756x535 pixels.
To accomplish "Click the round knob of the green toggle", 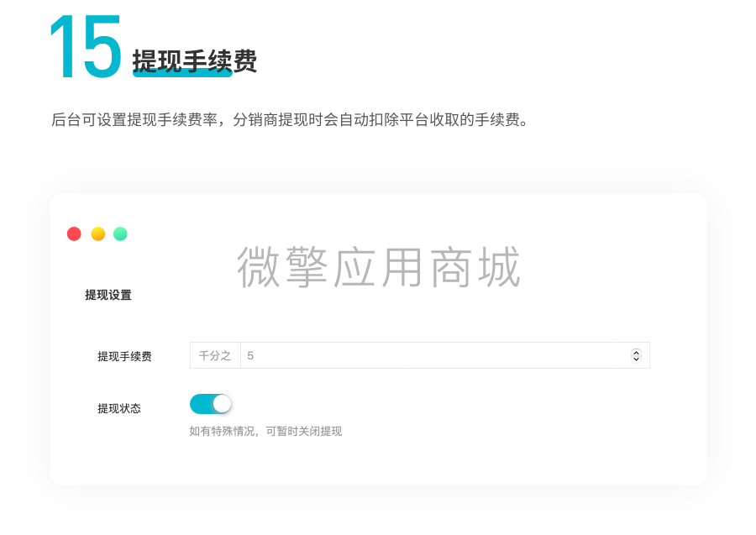I will [221, 404].
